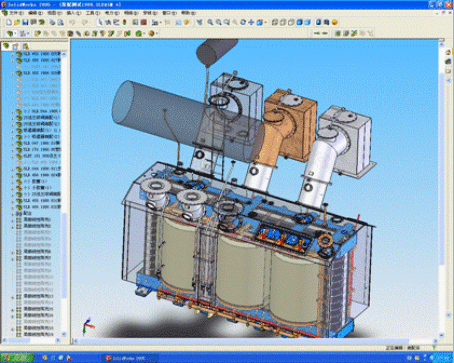Open the green Features icon dropdown arrow
The height and width of the screenshot is (363, 454).
point(145,33)
